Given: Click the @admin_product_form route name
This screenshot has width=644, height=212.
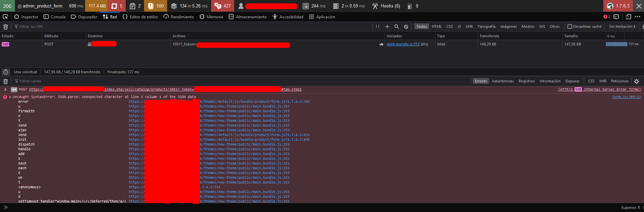Looking at the screenshot, I should pyautogui.click(x=40, y=6).
